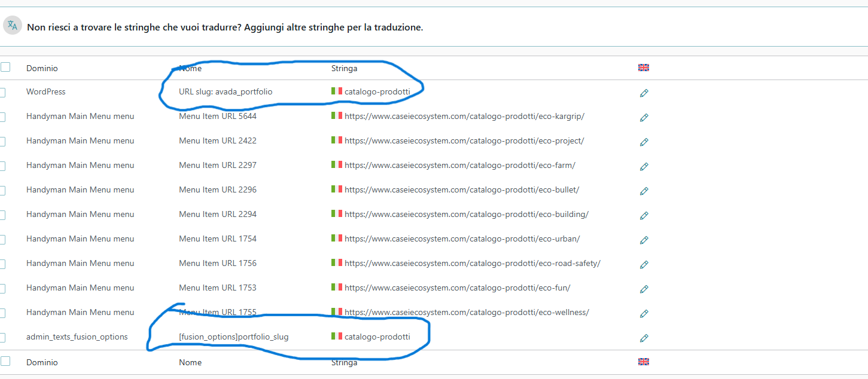
Task: Edit translation pencil for Menu Item URL 2297
Action: [644, 166]
